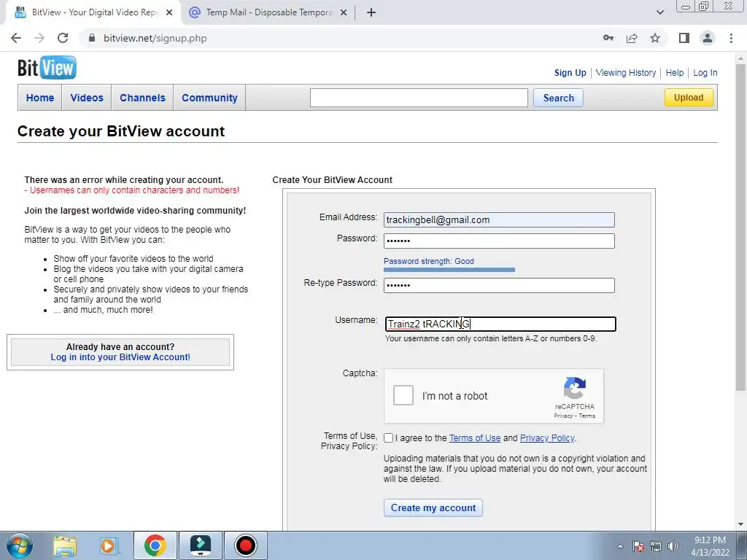Open the Channels menu item
Image resolution: width=747 pixels, height=560 pixels.
pyautogui.click(x=142, y=98)
